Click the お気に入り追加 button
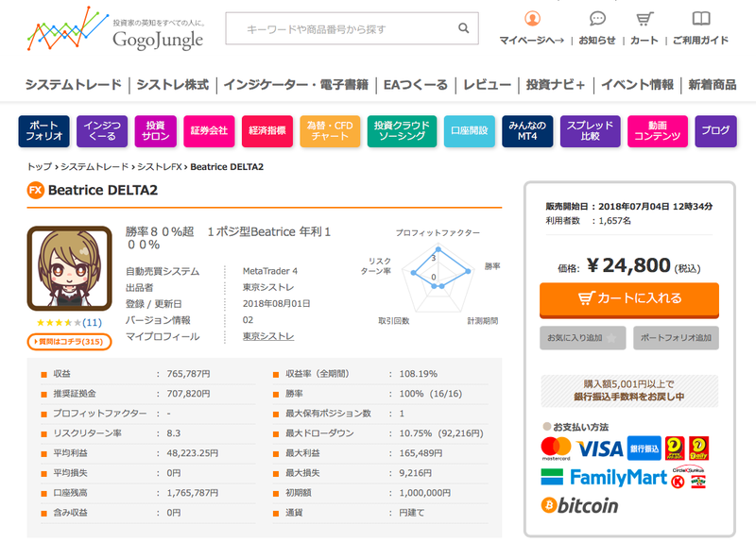Image resolution: width=756 pixels, height=542 pixels. 583,338
